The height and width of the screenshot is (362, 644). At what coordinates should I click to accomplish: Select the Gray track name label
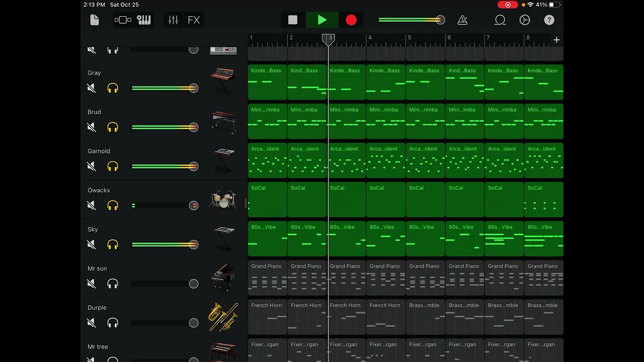point(94,73)
